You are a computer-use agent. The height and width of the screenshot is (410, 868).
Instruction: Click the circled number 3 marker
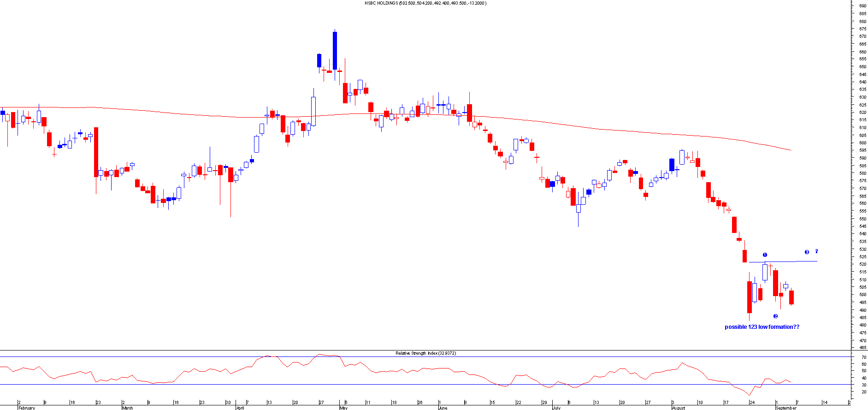click(x=807, y=252)
